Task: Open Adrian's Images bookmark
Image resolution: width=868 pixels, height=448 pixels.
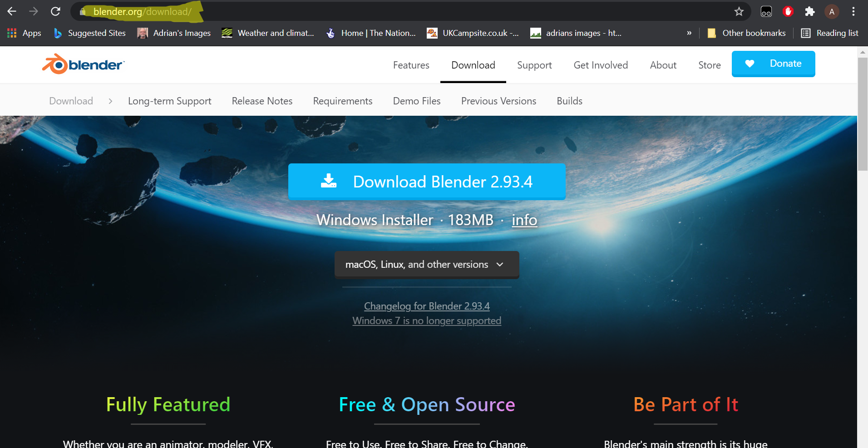Action: 174,33
